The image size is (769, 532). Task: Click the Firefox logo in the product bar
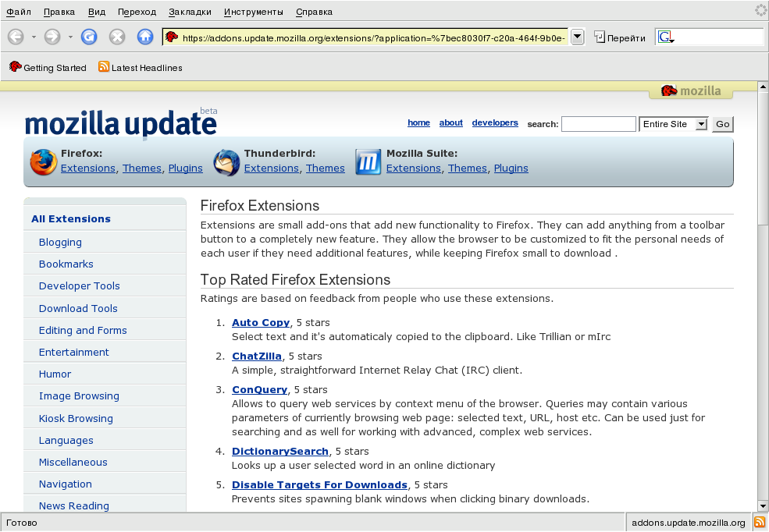point(43,162)
